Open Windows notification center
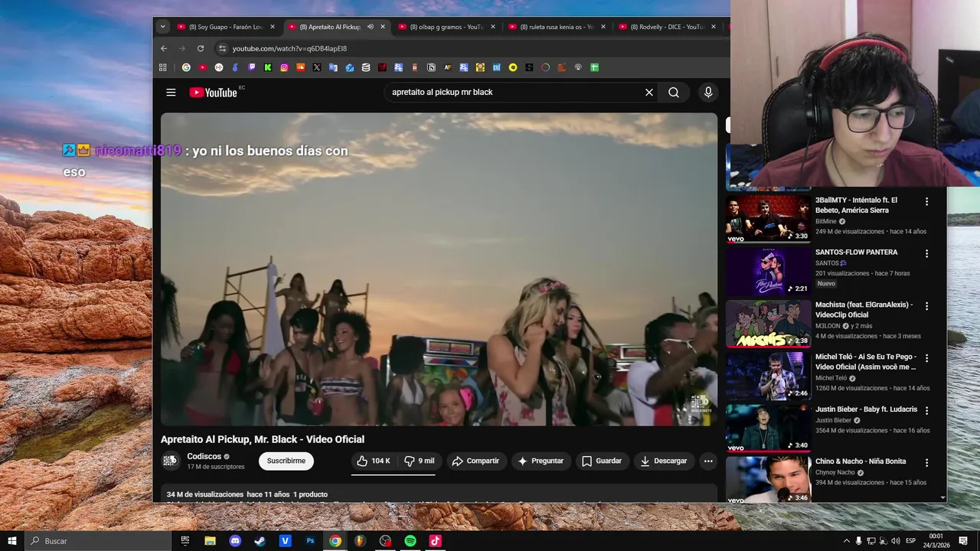 [963, 541]
